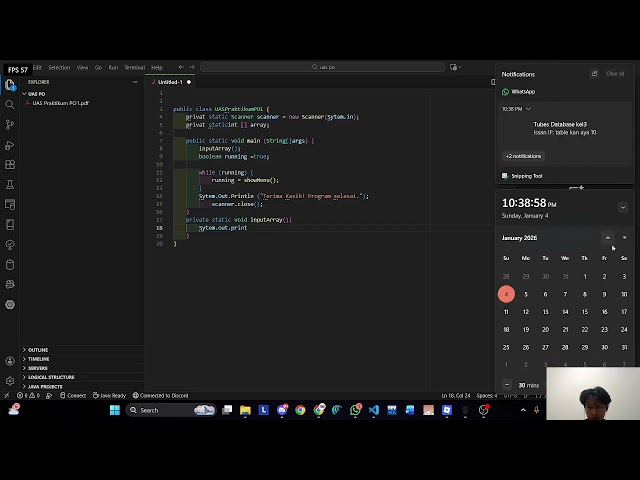
Task: Open Chrome from the Windows taskbar
Action: (300, 410)
